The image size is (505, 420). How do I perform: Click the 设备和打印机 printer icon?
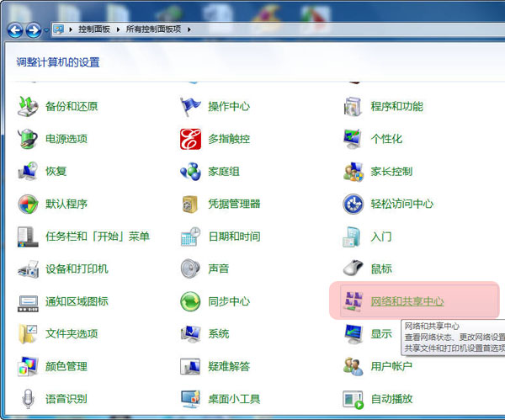(x=28, y=269)
